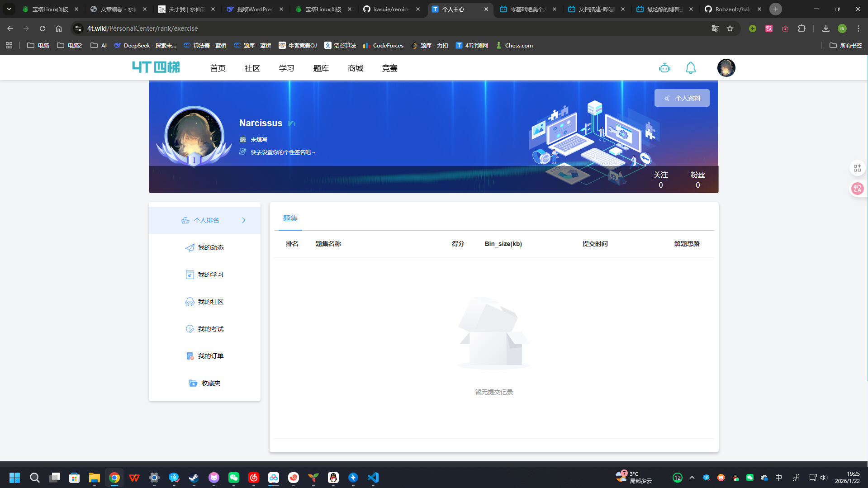Click the notification bell icon
868x488 pixels.
coord(690,68)
